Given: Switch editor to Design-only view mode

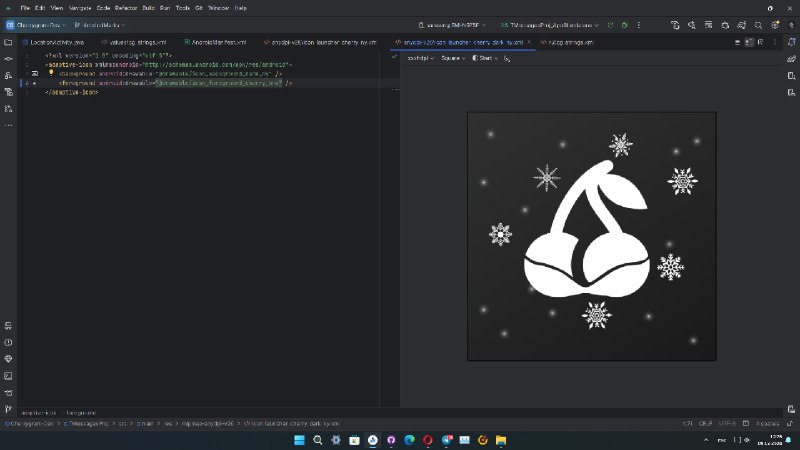Looking at the screenshot, I should click(761, 42).
